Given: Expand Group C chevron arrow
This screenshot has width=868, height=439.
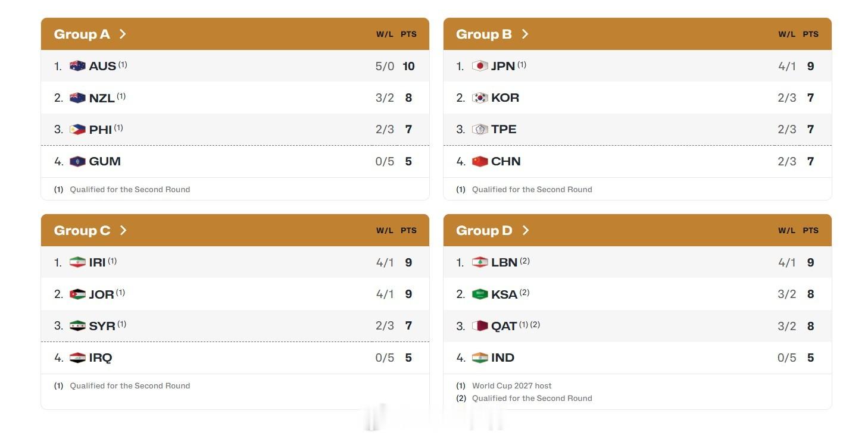Looking at the screenshot, I should coord(123,230).
